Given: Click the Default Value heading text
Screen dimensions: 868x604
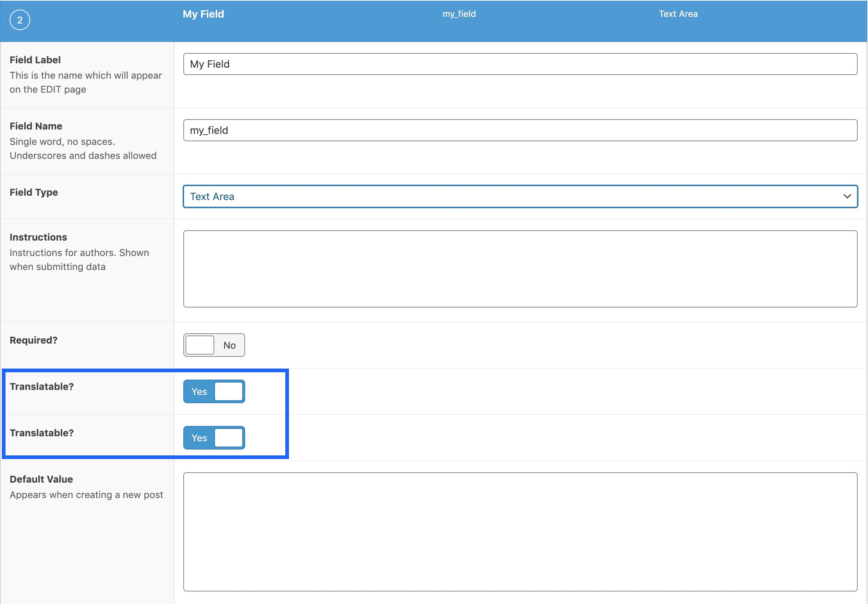Looking at the screenshot, I should tap(41, 479).
